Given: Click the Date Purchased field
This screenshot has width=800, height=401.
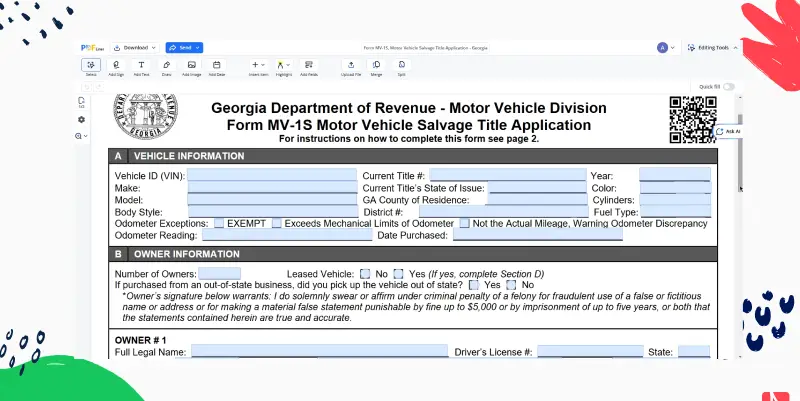Looking at the screenshot, I should click(538, 235).
